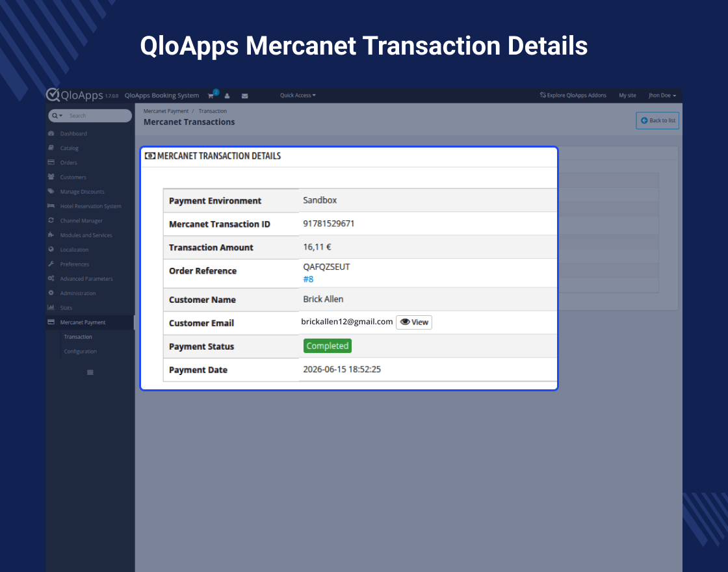
Task: Open My site link
Action: coord(627,95)
